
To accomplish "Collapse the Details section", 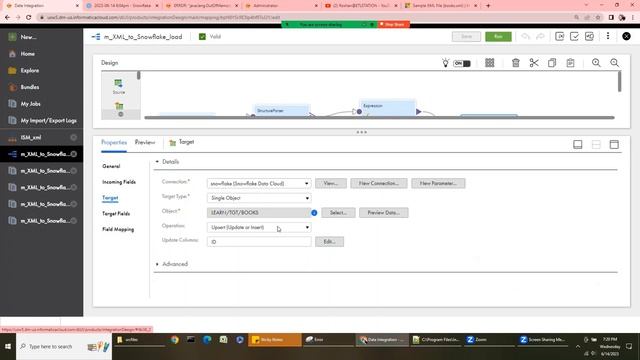I will coord(157,162).
